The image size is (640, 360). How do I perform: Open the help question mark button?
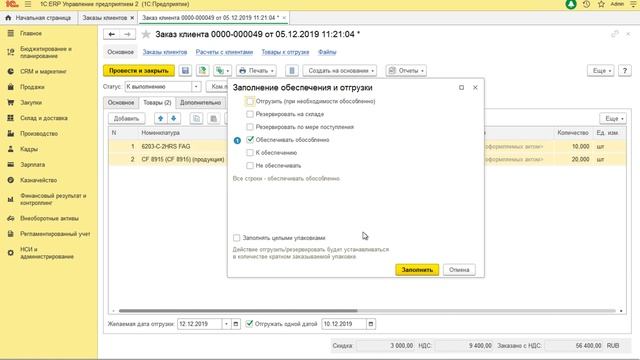pos(624,71)
